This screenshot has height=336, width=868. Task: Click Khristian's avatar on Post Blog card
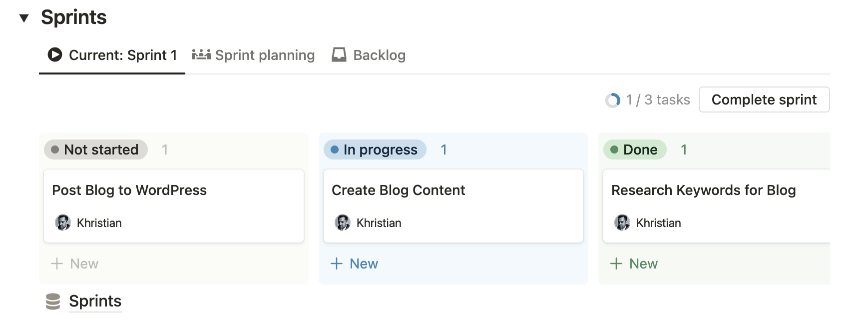point(63,222)
